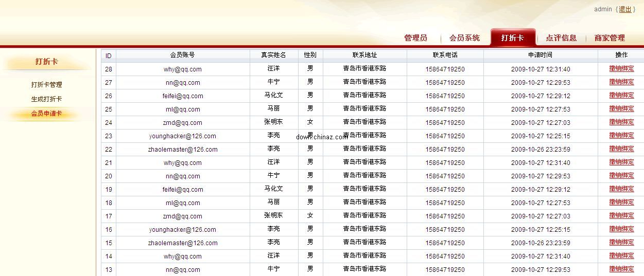Open 生成打折卡 in the sidebar
The image size is (644, 276).
click(x=46, y=99)
